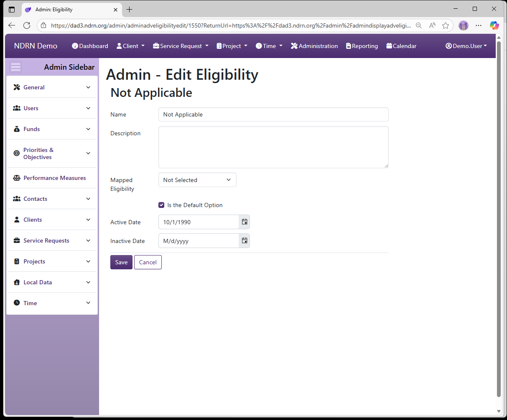Expand the Priorities & Objectives chevron
Viewport: 507px width, 420px height.
point(88,153)
